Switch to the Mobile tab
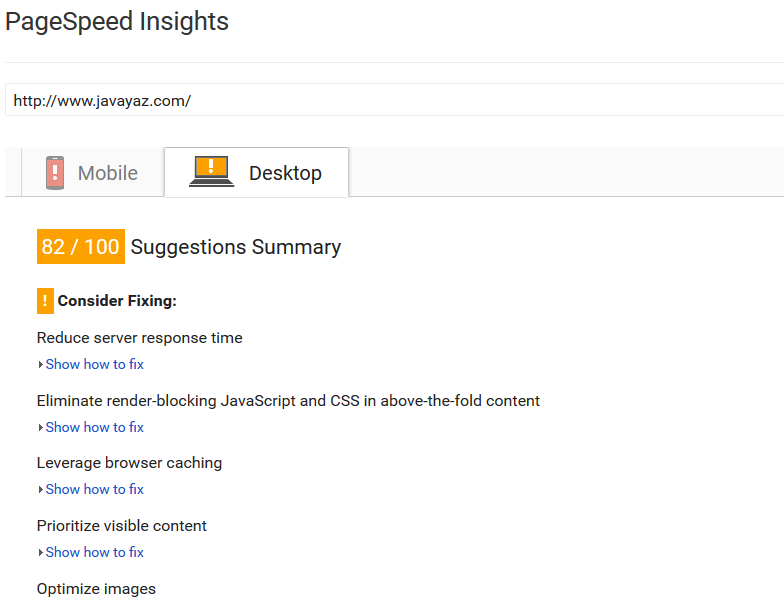The height and width of the screenshot is (598, 784). (x=107, y=173)
